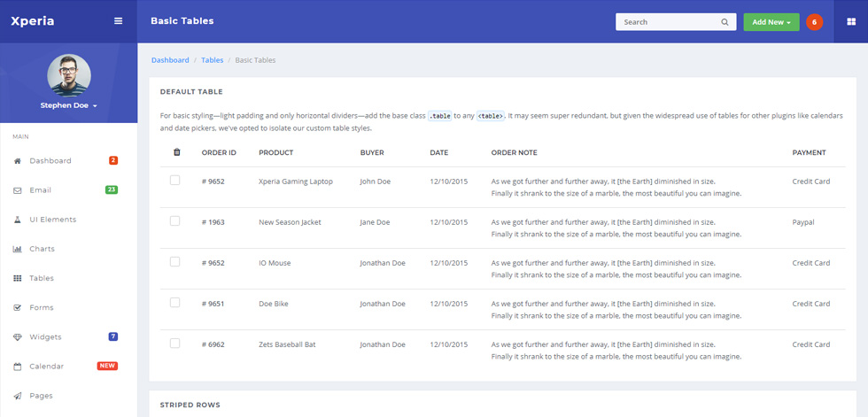Open Email in the sidebar menu
The height and width of the screenshot is (417, 868).
click(x=41, y=190)
